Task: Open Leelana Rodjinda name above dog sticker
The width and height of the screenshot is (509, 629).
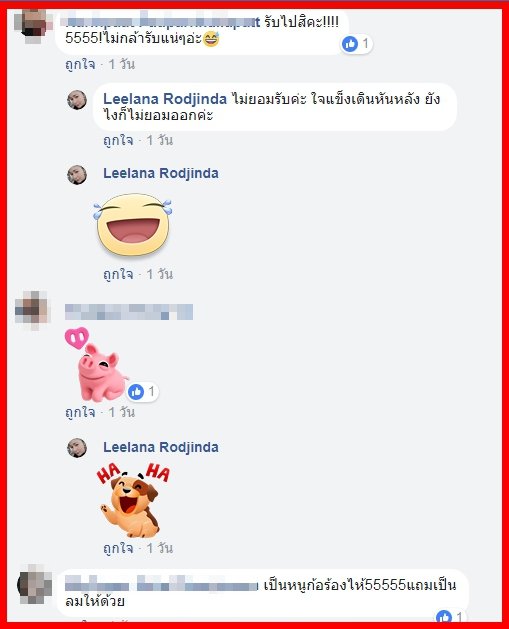Action: [161, 447]
